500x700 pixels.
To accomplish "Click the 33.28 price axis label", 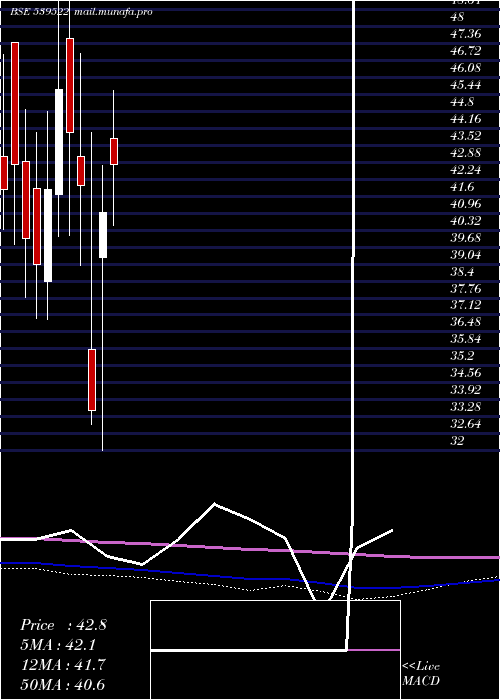I will (x=466, y=407).
